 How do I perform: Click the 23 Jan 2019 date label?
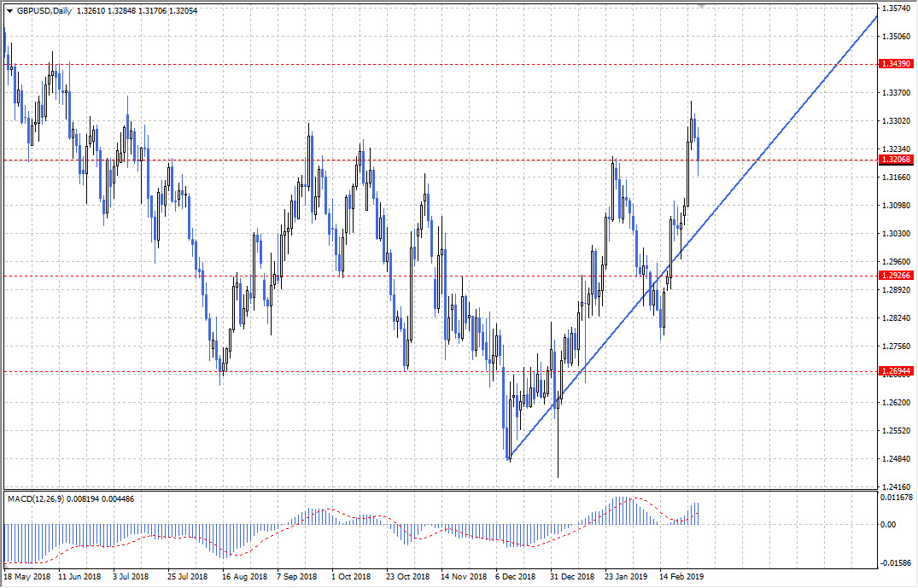pos(627,576)
